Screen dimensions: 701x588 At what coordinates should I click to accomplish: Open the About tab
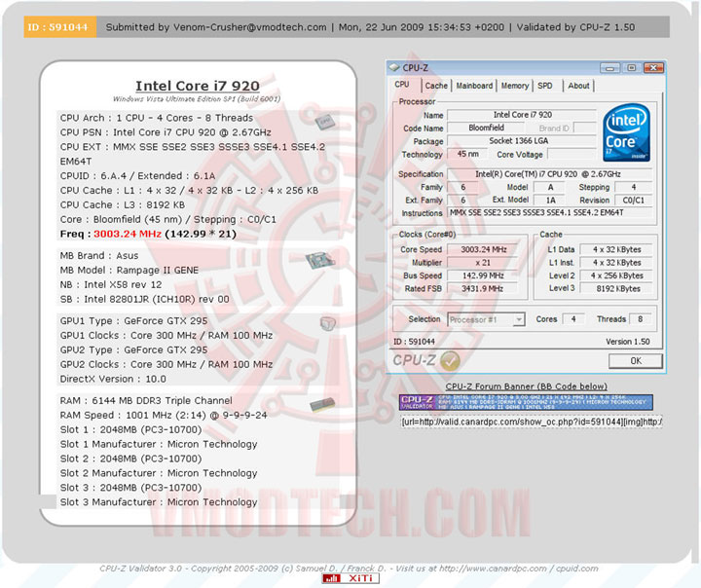(x=578, y=86)
